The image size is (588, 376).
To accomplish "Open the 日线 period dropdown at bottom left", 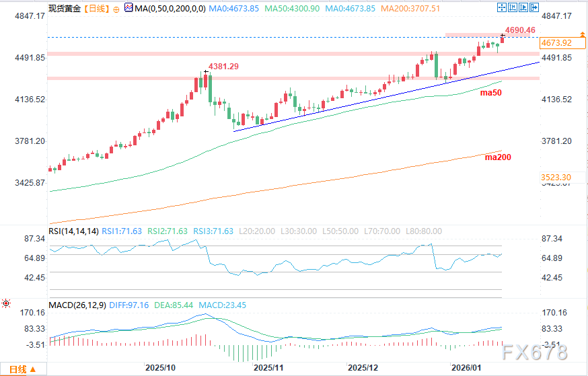I will click(x=22, y=369).
